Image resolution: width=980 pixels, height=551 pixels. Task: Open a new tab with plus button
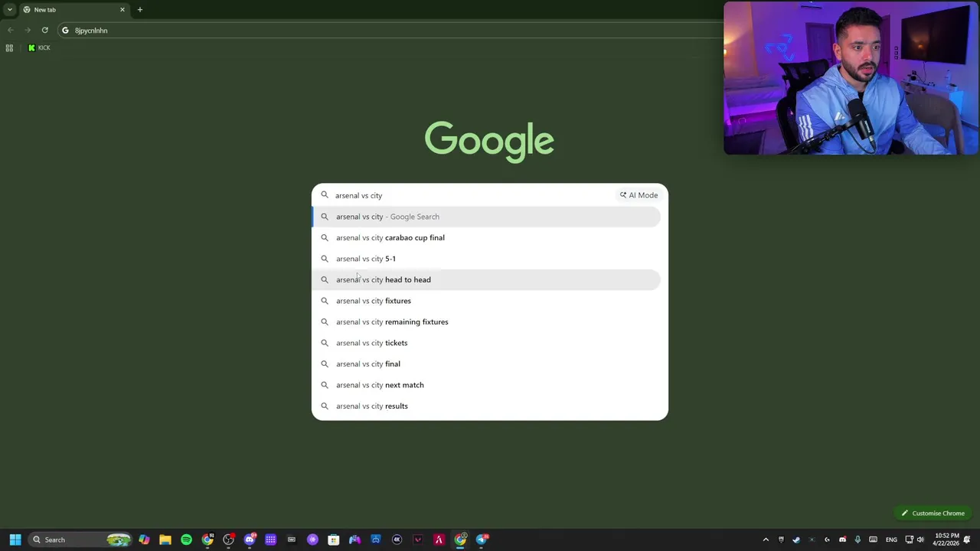[139, 10]
